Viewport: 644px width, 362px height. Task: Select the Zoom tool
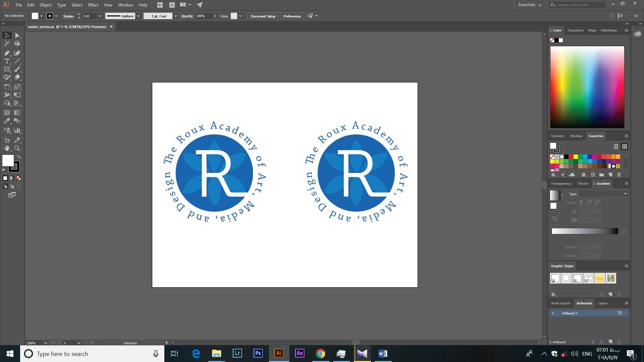[17, 148]
